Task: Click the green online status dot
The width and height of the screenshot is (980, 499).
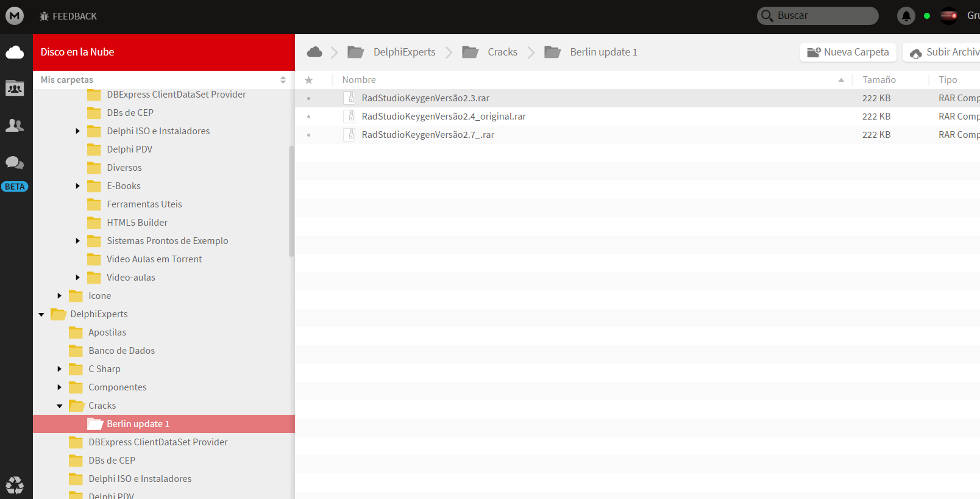Action: (927, 16)
